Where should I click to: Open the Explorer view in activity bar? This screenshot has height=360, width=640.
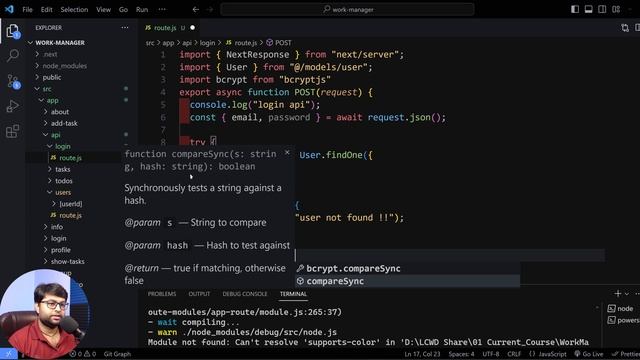coord(13,31)
